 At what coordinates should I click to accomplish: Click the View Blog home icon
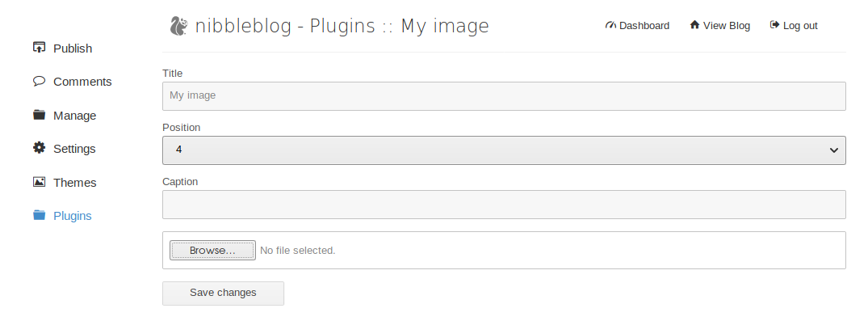[694, 25]
